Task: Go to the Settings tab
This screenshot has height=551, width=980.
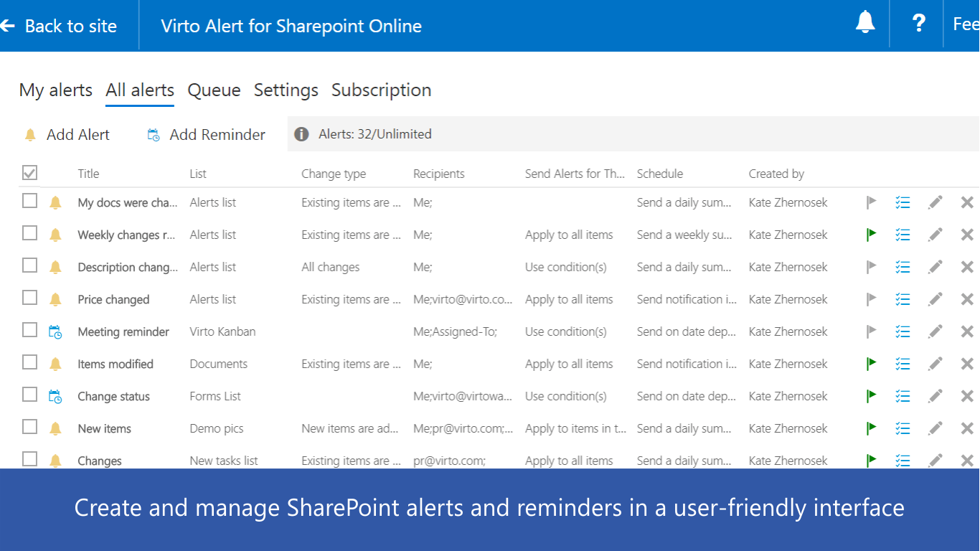Action: (x=286, y=90)
